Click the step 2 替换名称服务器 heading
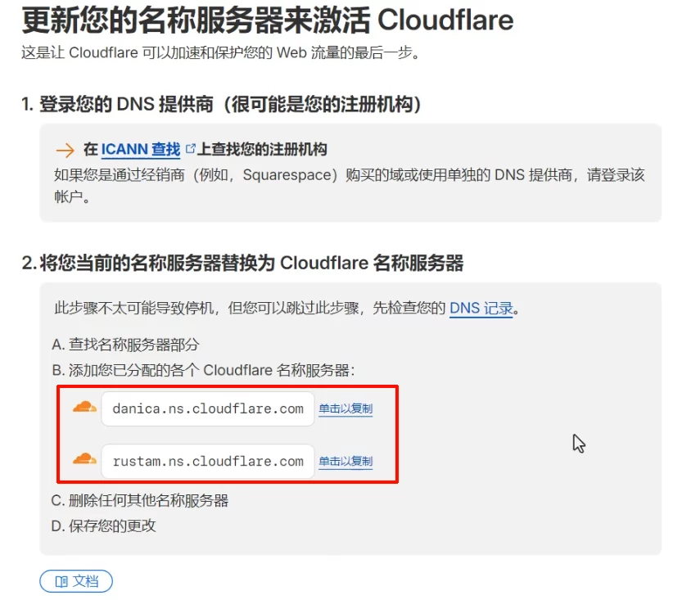Image resolution: width=700 pixels, height=600 pixels. pos(242,263)
